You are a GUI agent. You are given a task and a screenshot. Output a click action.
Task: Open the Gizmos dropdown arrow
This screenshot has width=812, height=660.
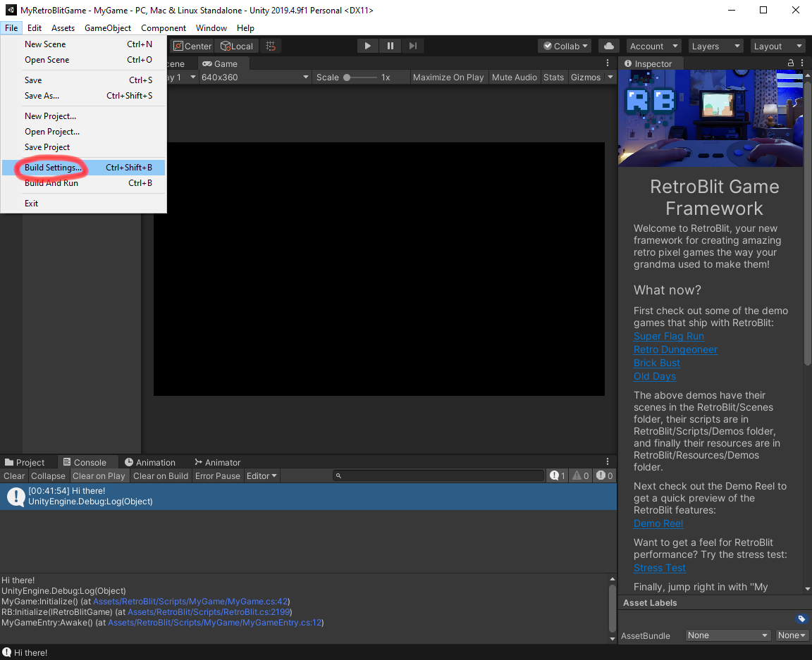click(x=610, y=77)
